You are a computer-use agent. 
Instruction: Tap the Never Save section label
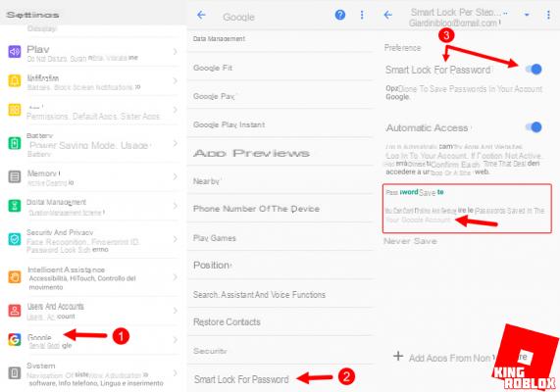[410, 241]
